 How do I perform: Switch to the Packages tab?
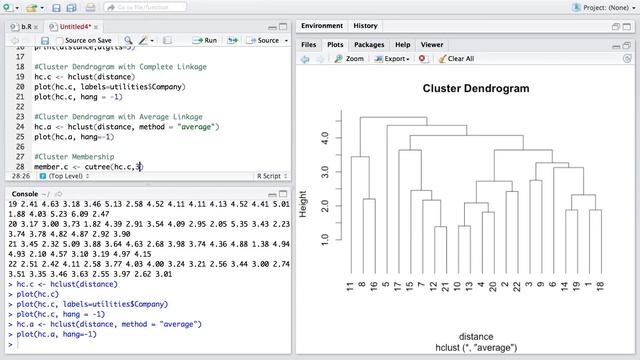pyautogui.click(x=369, y=45)
